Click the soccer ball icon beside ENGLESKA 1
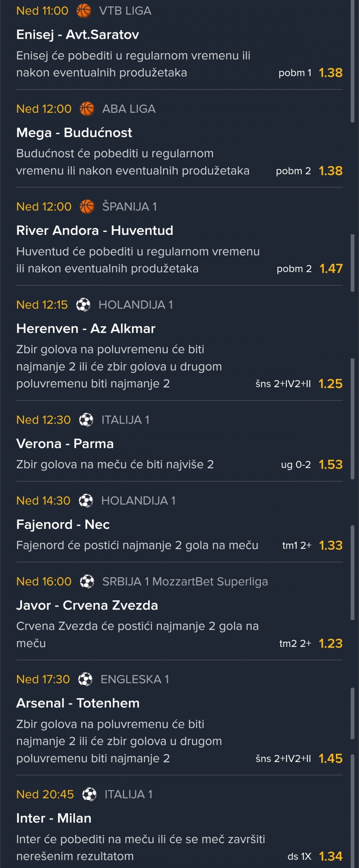Image resolution: width=359 pixels, height=868 pixels. point(85,679)
